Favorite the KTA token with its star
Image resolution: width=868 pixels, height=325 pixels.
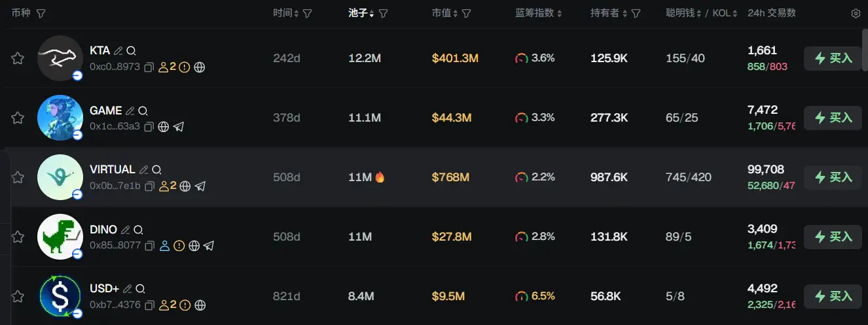tap(18, 58)
